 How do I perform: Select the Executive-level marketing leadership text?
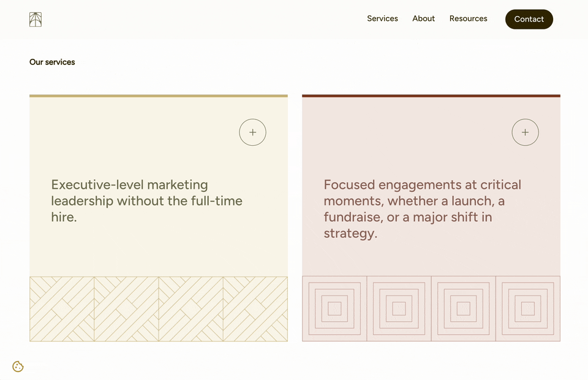click(146, 200)
